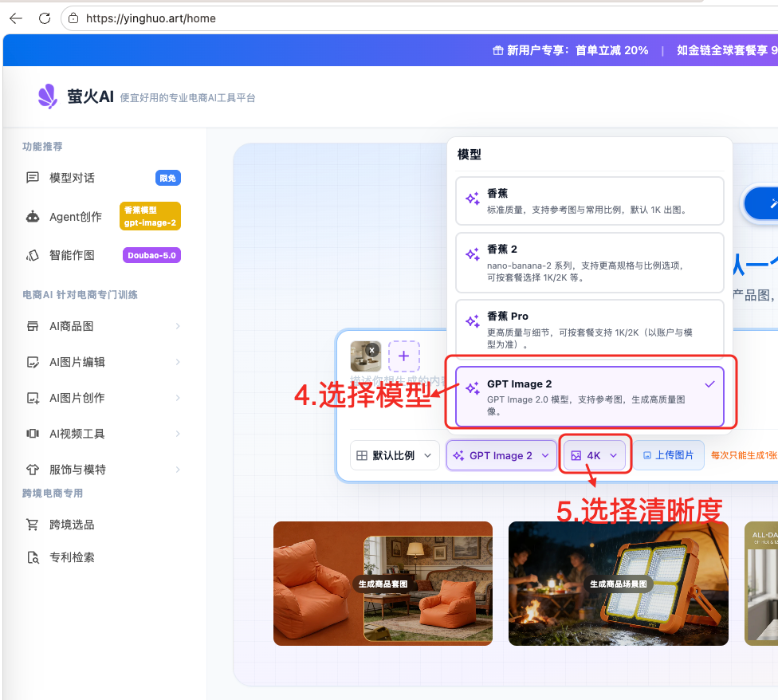Viewport: 778px width, 700px height.
Task: Click the 专利检索 search icon
Action: (x=33, y=557)
